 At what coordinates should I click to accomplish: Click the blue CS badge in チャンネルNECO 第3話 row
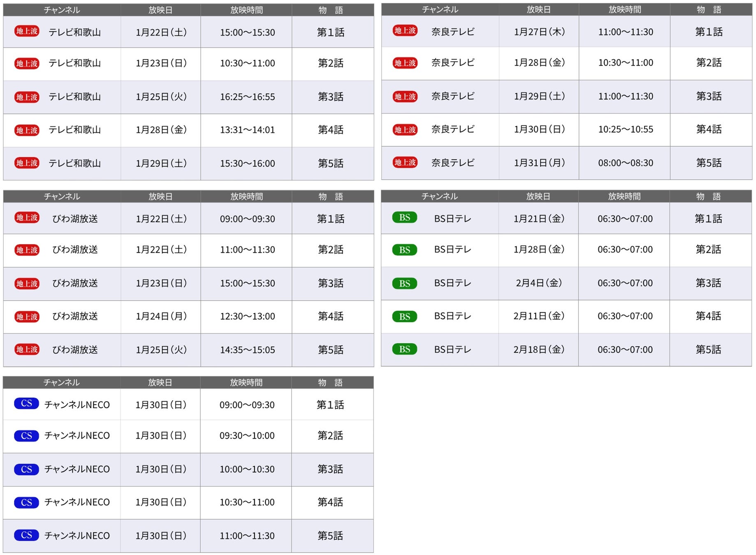coord(26,469)
